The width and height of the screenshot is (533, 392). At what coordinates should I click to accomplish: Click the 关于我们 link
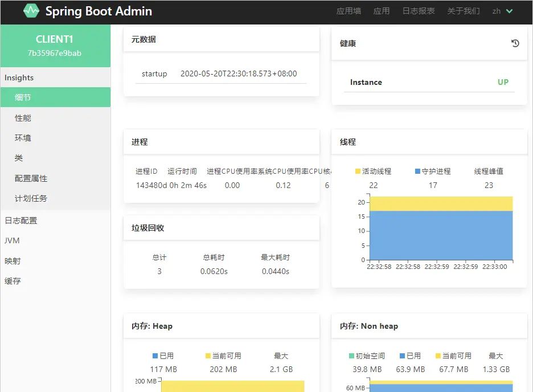point(463,11)
